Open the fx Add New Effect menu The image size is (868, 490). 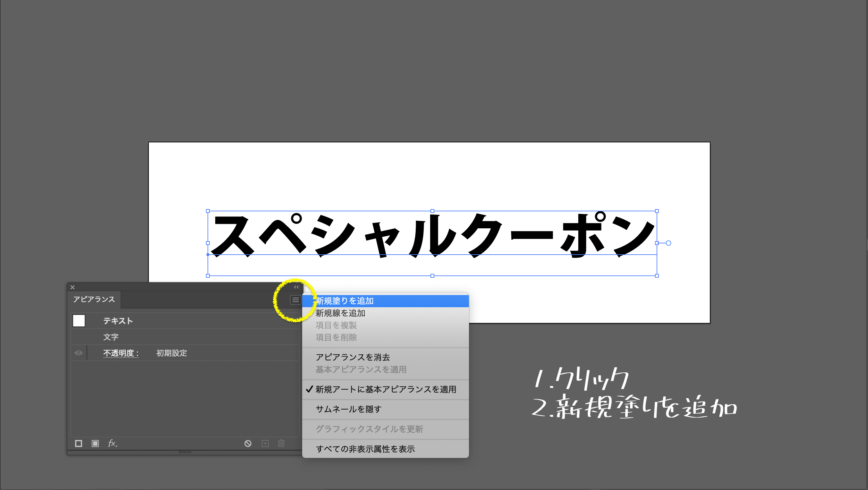coord(113,444)
